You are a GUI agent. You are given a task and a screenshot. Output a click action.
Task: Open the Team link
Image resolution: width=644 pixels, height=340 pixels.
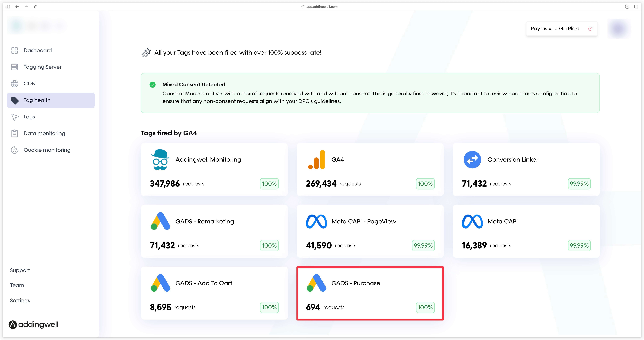pyautogui.click(x=17, y=285)
